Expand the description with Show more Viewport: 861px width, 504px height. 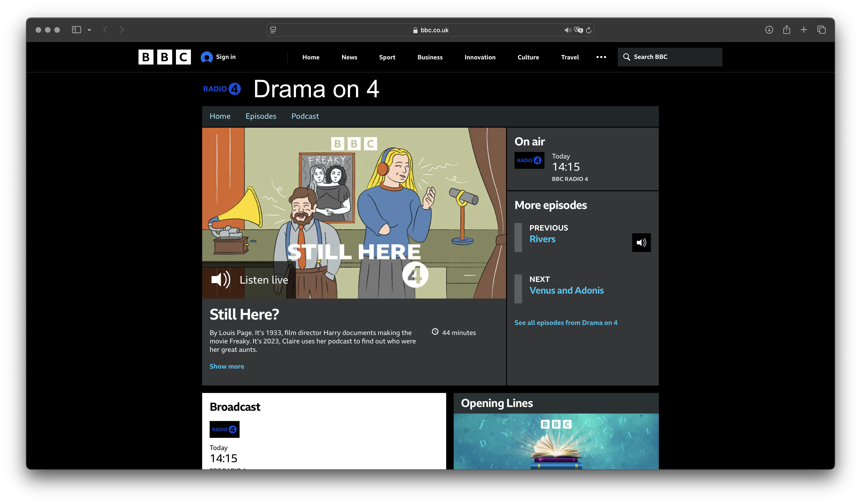click(x=226, y=366)
